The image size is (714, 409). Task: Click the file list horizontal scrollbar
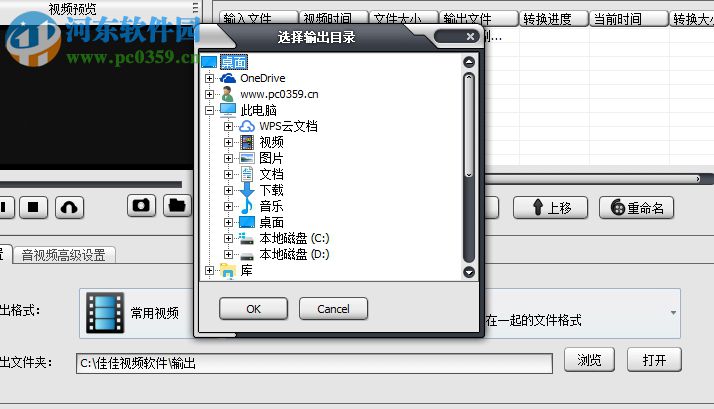(x=592, y=179)
